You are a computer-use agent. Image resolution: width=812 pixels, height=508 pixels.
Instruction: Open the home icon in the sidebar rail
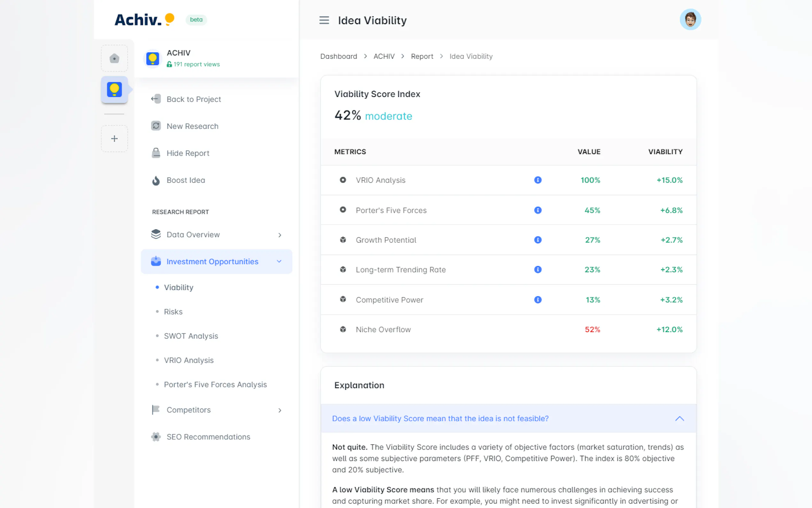114,59
